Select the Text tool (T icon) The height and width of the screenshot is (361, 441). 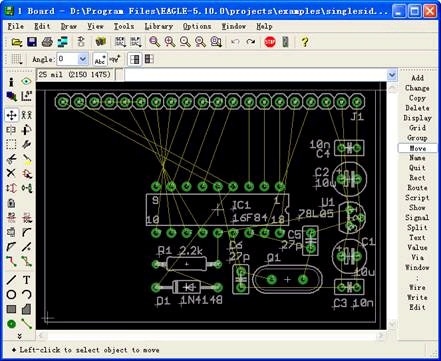tap(27, 280)
